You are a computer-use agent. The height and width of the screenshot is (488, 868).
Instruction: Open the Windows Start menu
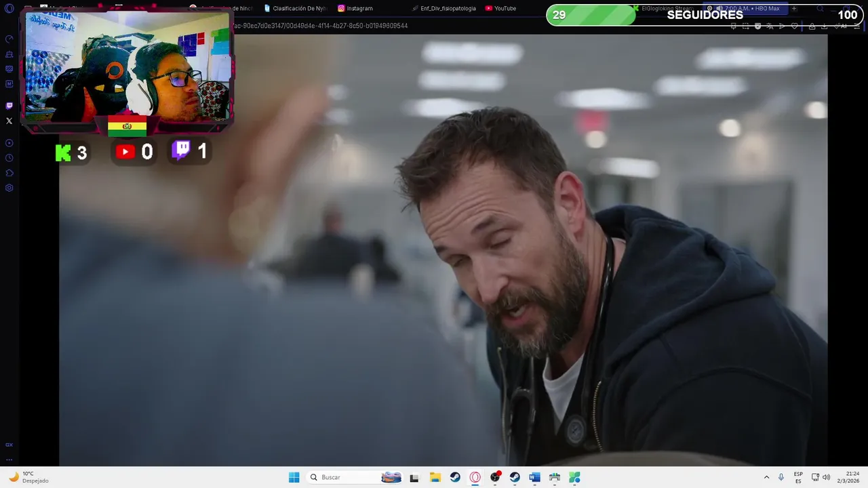pos(294,477)
